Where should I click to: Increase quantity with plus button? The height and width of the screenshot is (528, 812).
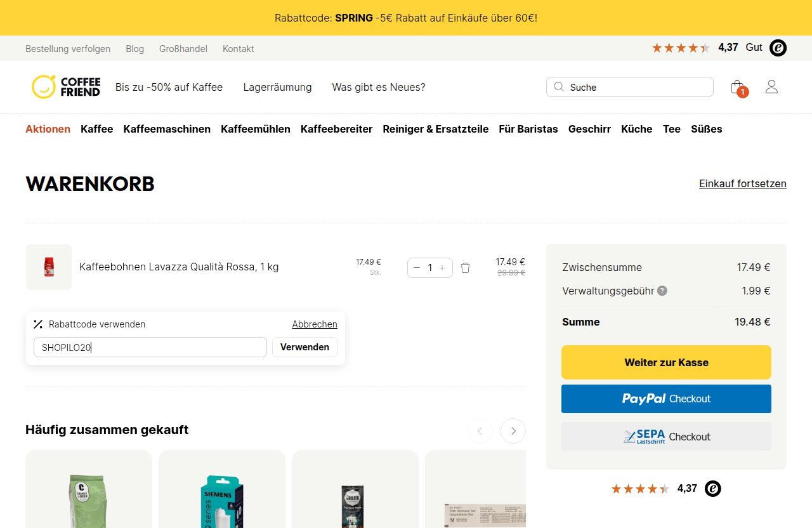[x=442, y=268]
